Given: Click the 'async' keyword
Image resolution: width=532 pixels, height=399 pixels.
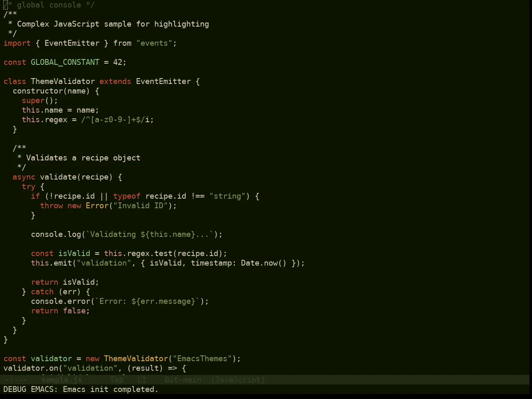Looking at the screenshot, I should pyautogui.click(x=24, y=177).
